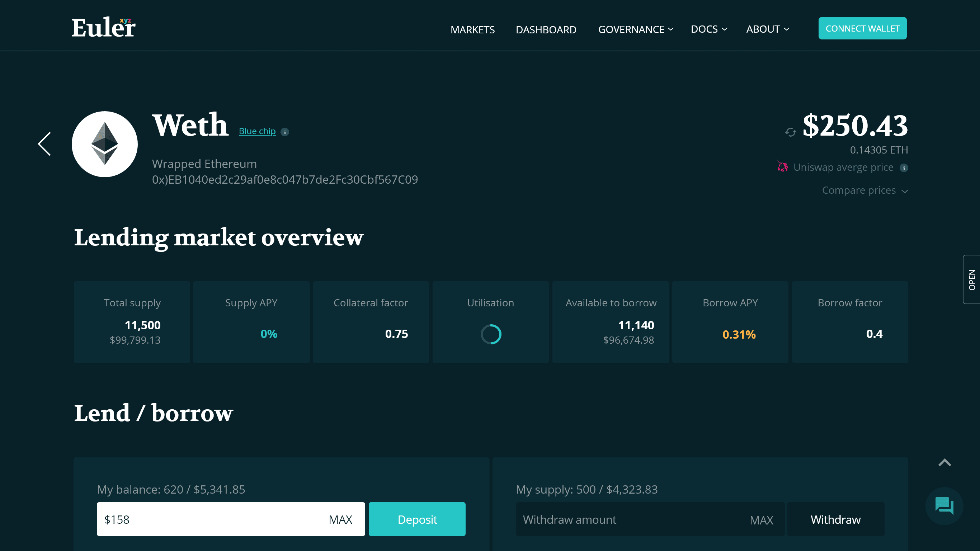Follow the Blue chip link
This screenshot has height=551, width=980.
point(257,131)
